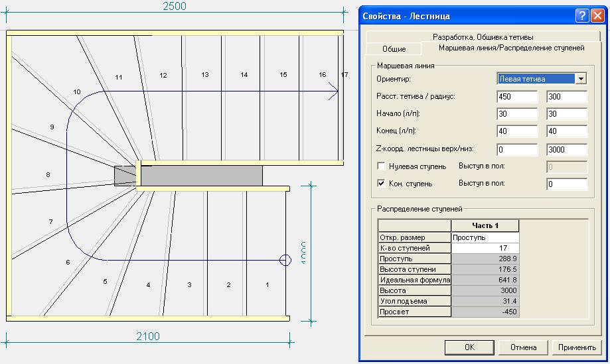The image size is (610, 364).
Task: Click stair step number 1 in drawing
Action: coord(267,284)
